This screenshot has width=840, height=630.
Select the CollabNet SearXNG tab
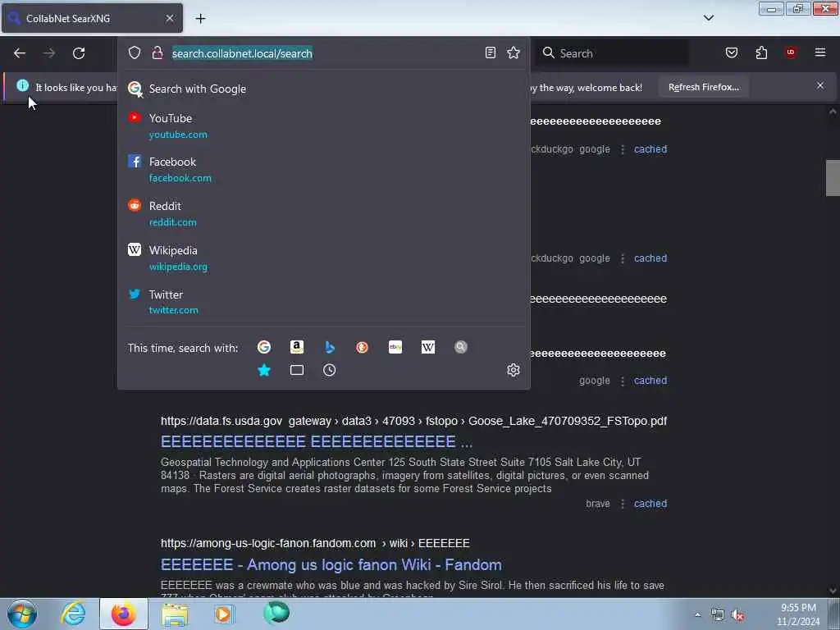[92, 18]
